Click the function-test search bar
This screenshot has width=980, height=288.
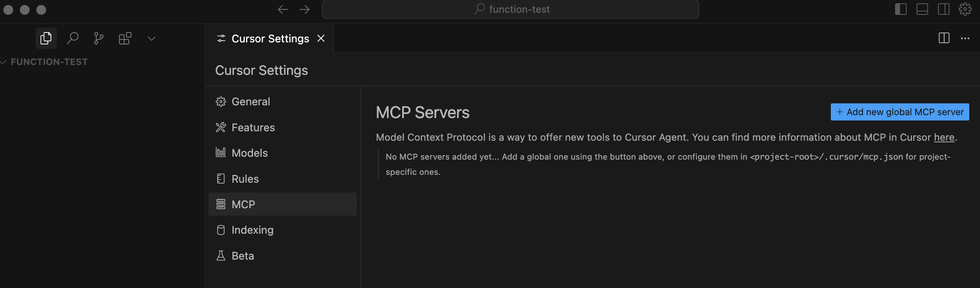pos(510,9)
